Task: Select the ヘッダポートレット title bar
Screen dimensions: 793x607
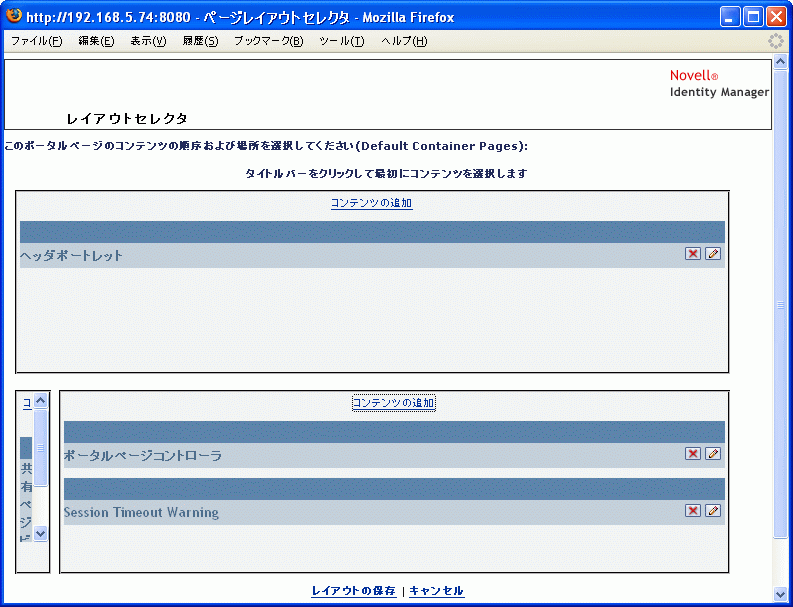Action: (372, 255)
